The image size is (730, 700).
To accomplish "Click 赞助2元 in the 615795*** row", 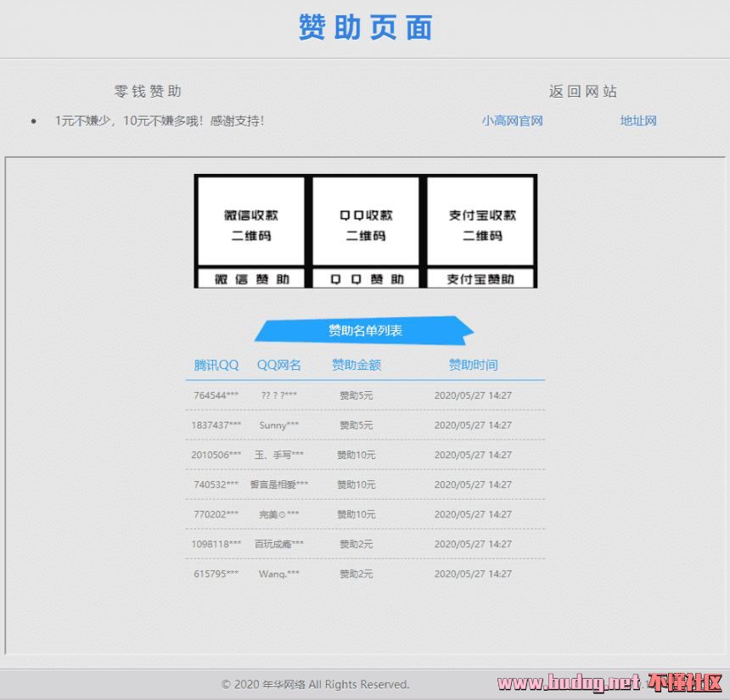I will [357, 574].
